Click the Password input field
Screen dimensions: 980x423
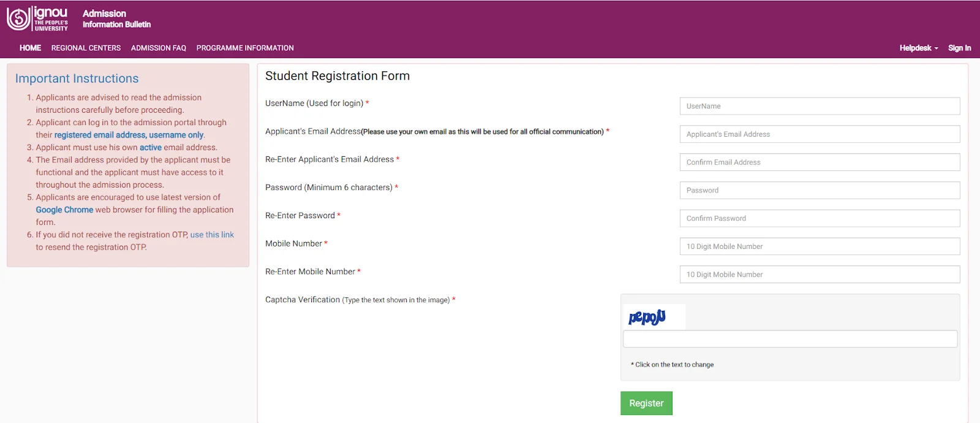click(x=819, y=190)
